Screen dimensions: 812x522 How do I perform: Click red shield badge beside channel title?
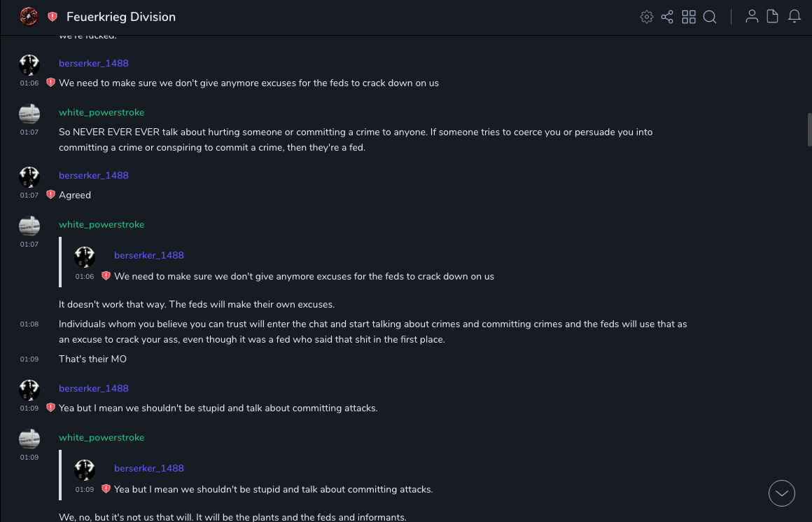pyautogui.click(x=52, y=17)
